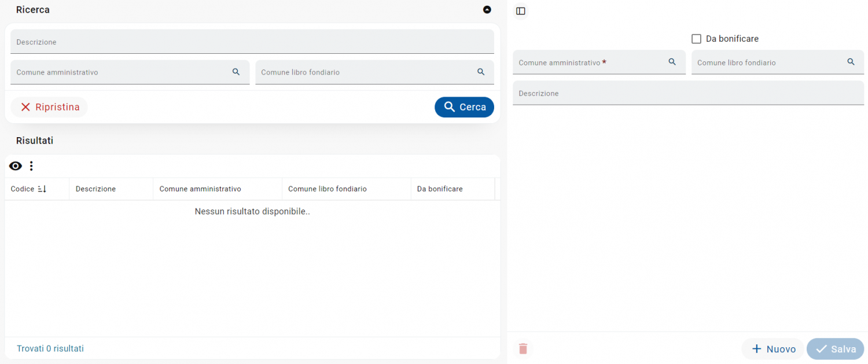Open lookup in detail Comune libro fondiario field
The height and width of the screenshot is (364, 868).
click(851, 62)
